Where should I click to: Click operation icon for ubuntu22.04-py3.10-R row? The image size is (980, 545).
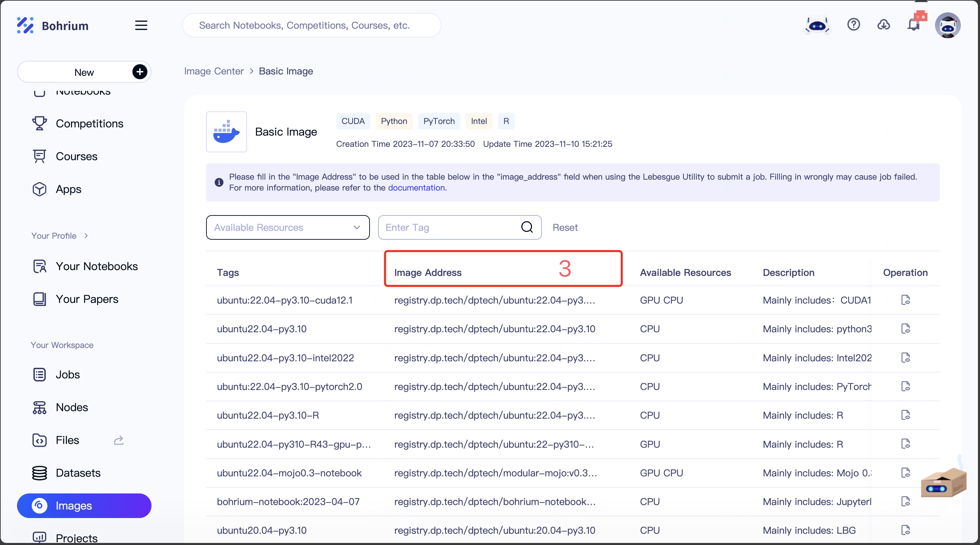click(x=905, y=415)
